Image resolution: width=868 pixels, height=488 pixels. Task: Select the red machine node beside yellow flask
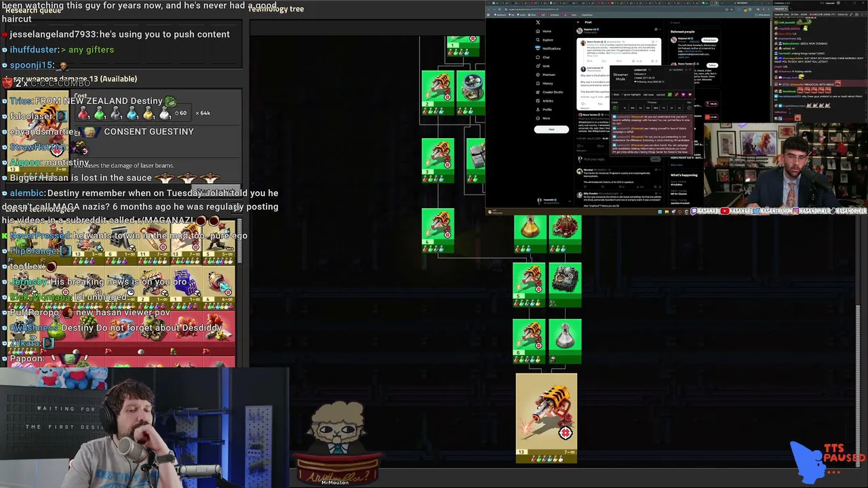[565, 235]
